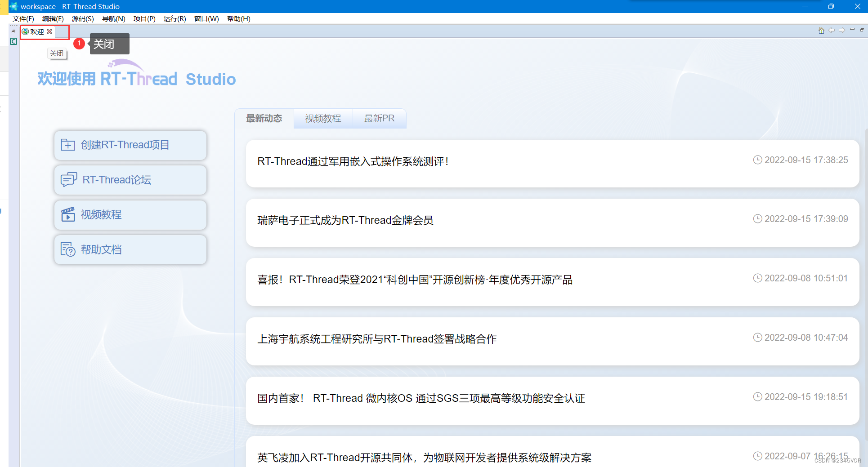This screenshot has width=868, height=467.
Task: Open the 帮助文档 button
Action: [x=130, y=249]
